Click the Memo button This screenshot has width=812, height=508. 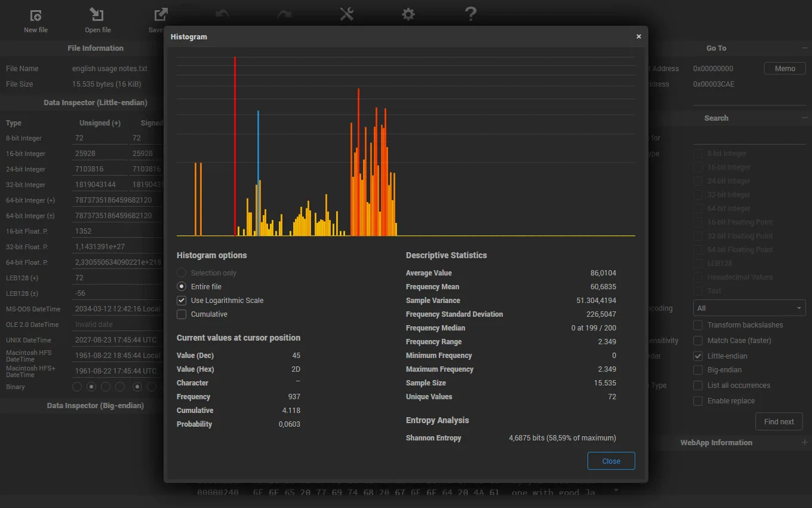point(785,69)
